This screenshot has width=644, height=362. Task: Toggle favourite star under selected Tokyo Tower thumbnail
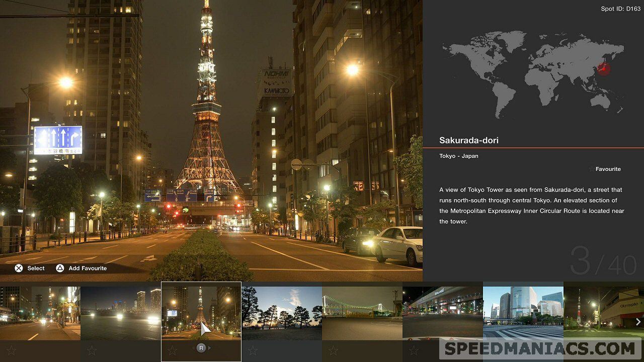tap(172, 350)
